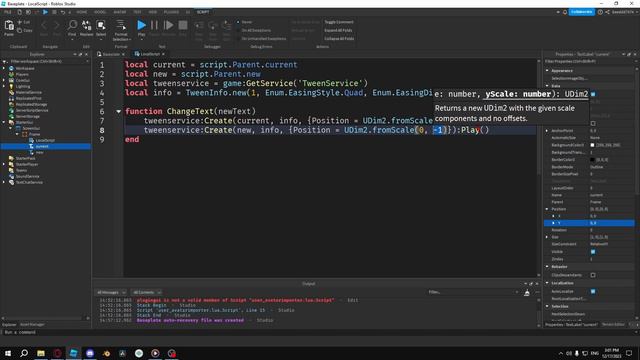This screenshot has width=640, height=360.
Task: Click the Output filter text field
Action: (473, 292)
